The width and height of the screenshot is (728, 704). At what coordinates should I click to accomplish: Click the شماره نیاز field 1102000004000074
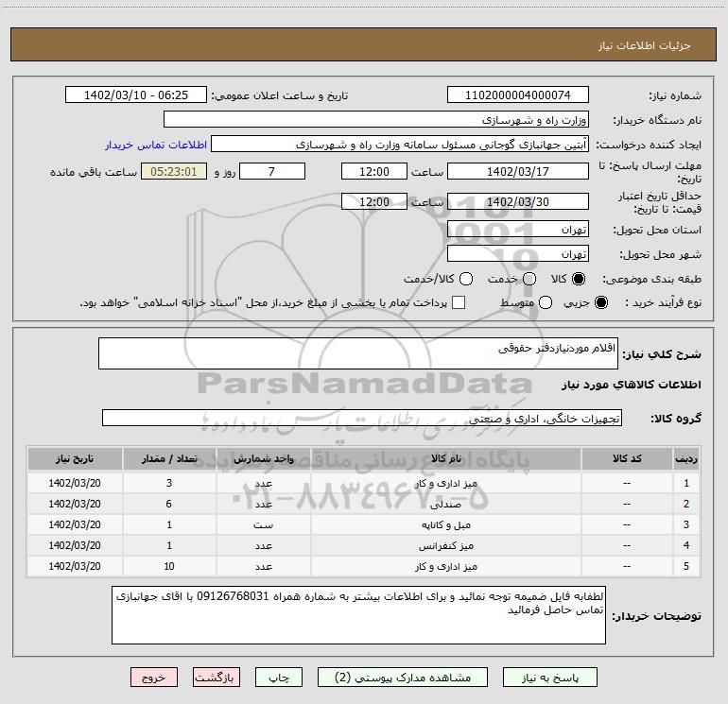click(518, 95)
